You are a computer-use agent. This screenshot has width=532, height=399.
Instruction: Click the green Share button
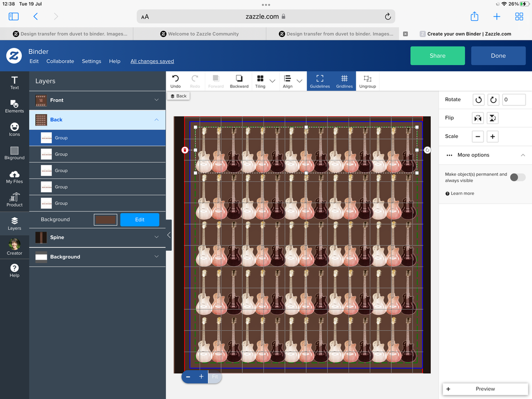pyautogui.click(x=437, y=55)
